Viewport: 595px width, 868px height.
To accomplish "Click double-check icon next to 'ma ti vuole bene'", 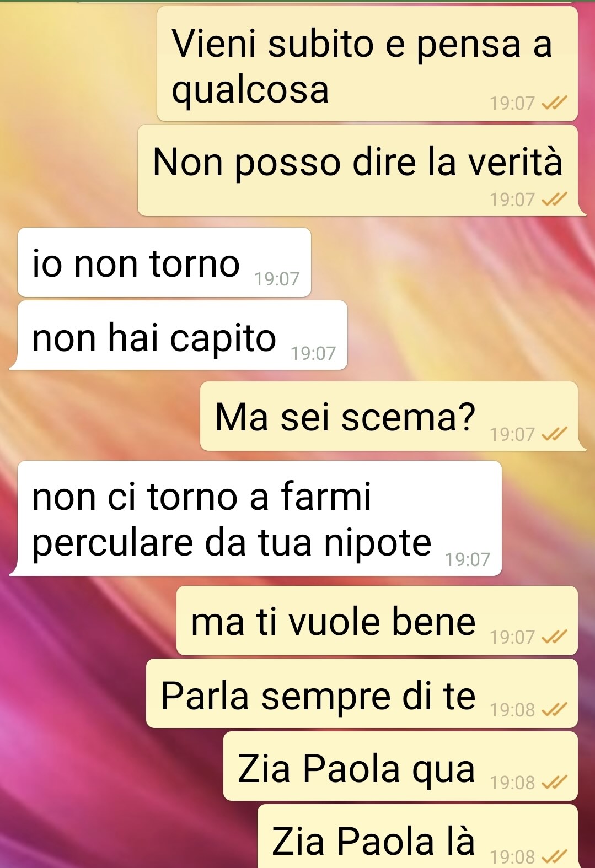I will pyautogui.click(x=554, y=637).
